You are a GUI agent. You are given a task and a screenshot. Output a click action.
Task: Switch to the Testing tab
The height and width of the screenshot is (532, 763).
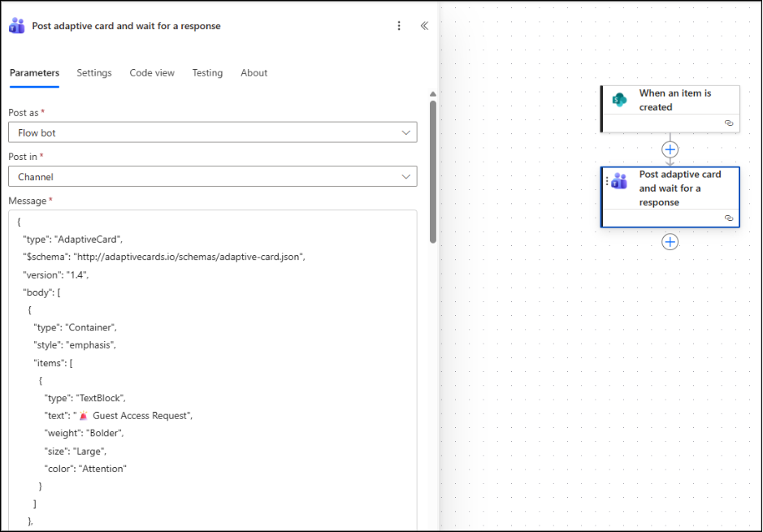click(x=207, y=73)
